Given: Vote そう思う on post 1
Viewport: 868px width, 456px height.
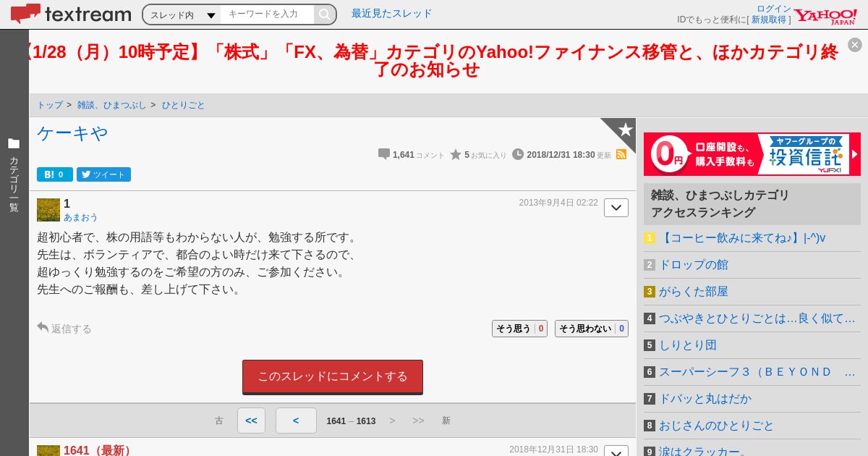Looking at the screenshot, I should pyautogui.click(x=519, y=329).
